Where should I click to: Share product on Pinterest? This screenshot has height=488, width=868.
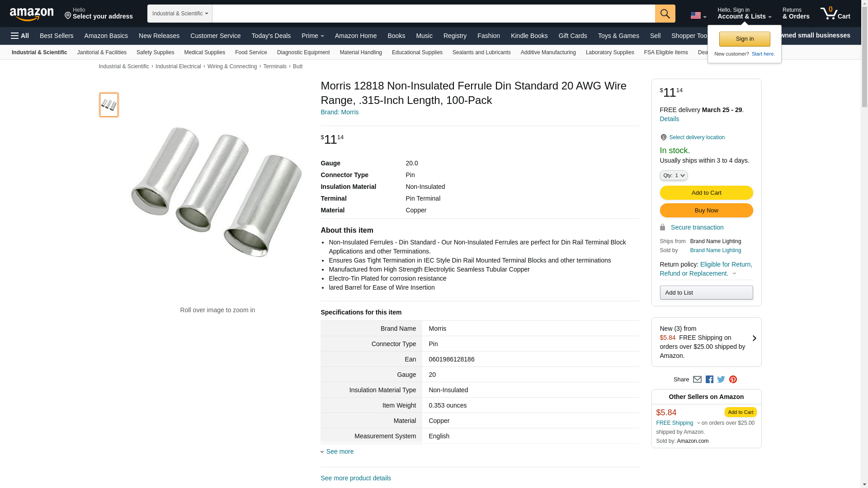click(x=733, y=380)
